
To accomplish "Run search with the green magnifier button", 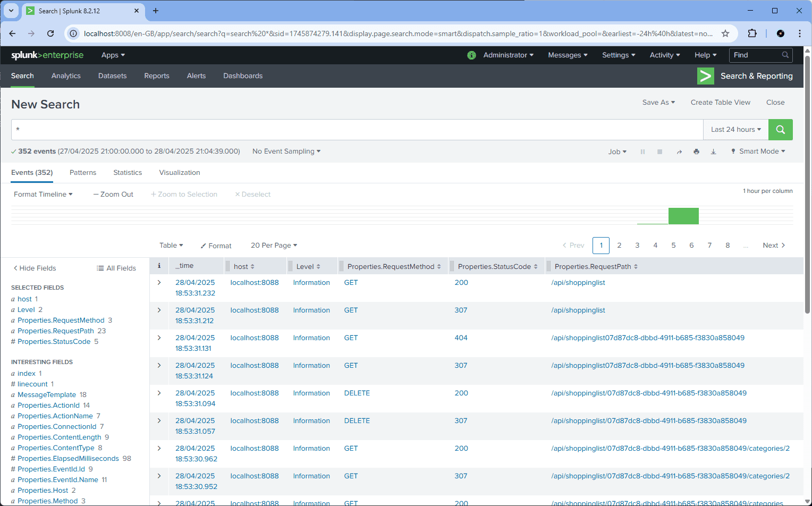I will (780, 130).
